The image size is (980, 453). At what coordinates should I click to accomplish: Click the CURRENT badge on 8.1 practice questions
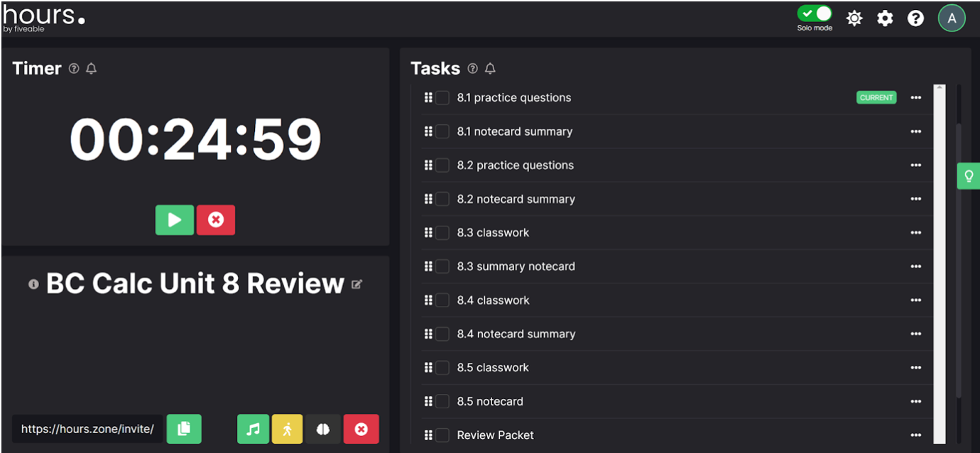[876, 98]
